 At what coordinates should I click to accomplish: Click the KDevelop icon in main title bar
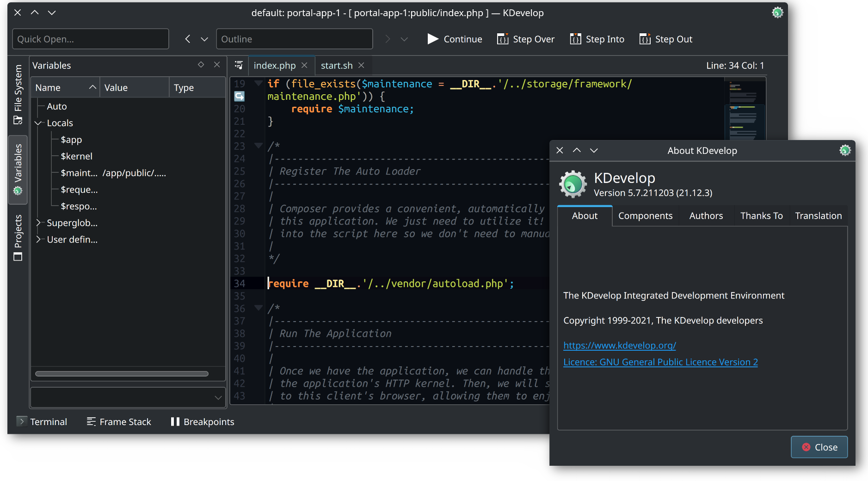point(777,12)
